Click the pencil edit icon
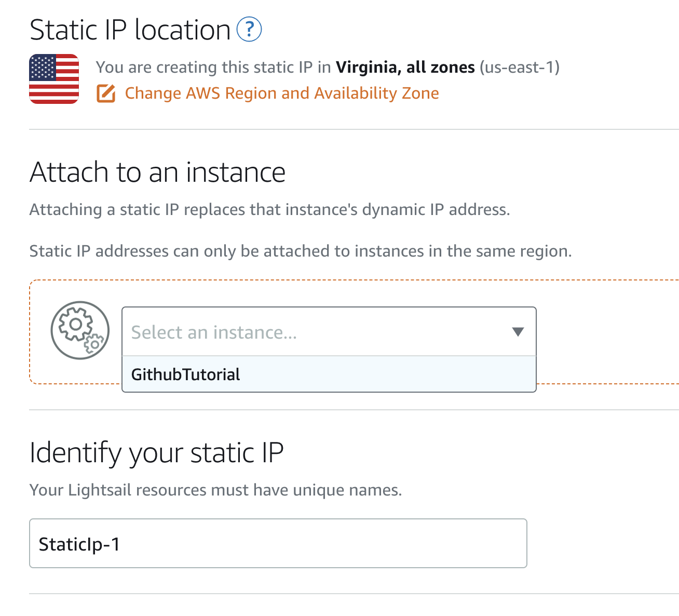Screen dimensions: 679x616 [x=106, y=93]
